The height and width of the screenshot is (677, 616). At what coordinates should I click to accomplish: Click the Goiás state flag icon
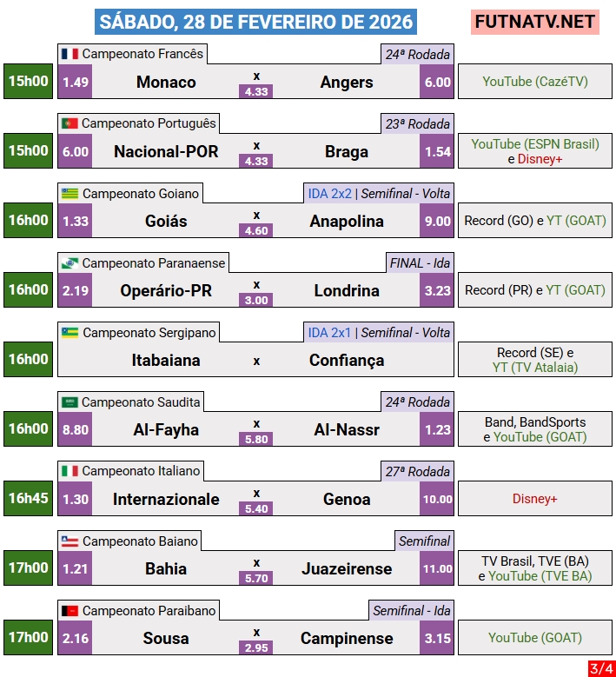click(x=70, y=193)
